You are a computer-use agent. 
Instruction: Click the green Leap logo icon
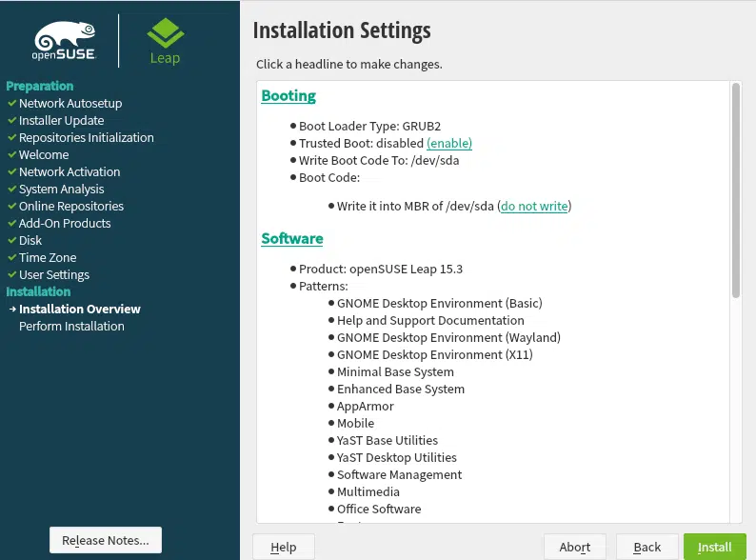click(165, 34)
